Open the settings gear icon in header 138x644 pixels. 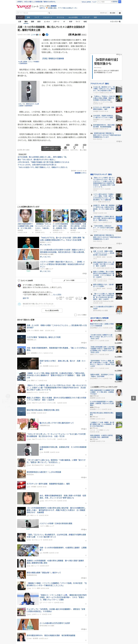pyautogui.click(x=120, y=13)
